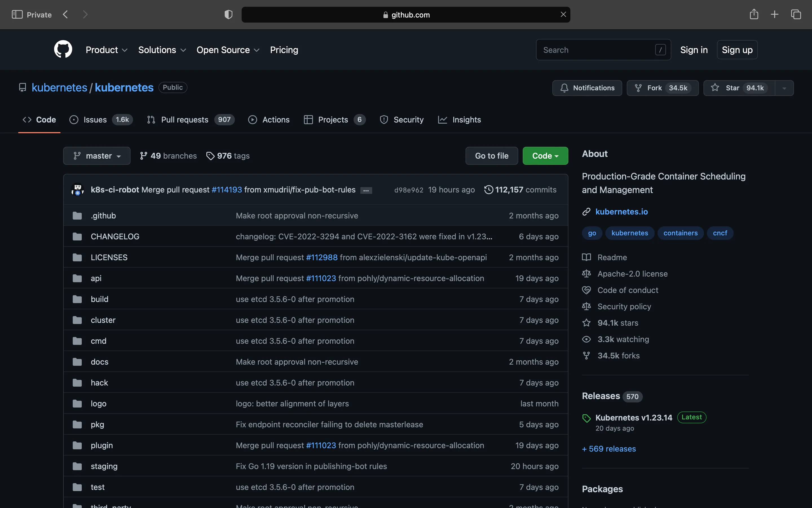The image size is (812, 508).
Task: Expand commit message ellipsis button
Action: [366, 190]
